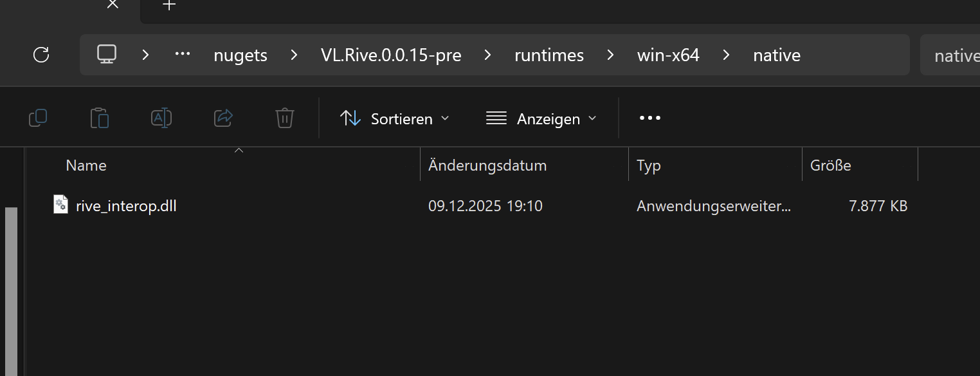The height and width of the screenshot is (376, 980).
Task: Open more options ellipsis in toolbar
Action: 649,118
